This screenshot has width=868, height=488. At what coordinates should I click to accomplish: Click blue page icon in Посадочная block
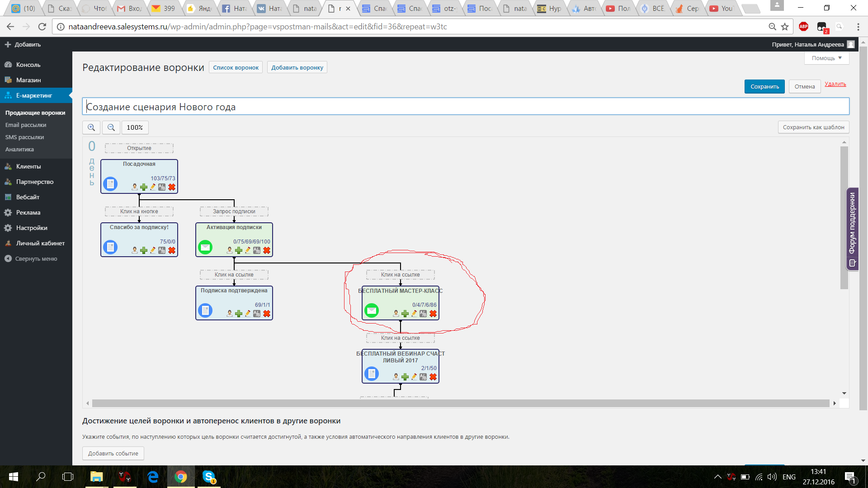tap(110, 184)
